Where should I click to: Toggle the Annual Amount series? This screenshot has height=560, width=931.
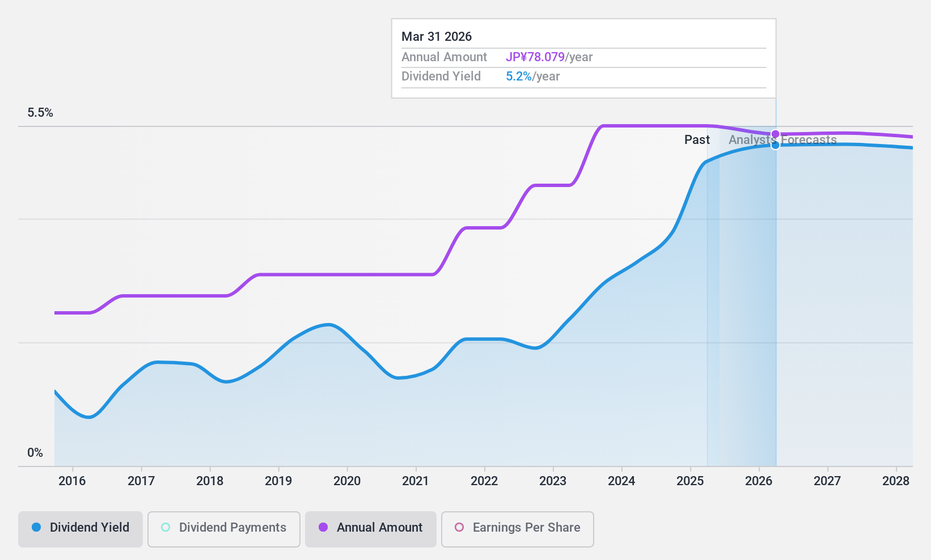tap(371, 529)
